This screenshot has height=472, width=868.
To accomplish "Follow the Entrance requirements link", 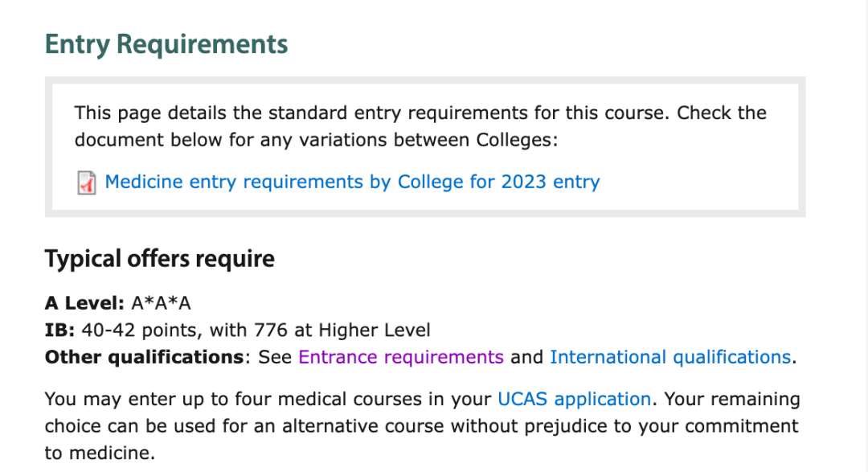I will pyautogui.click(x=401, y=357).
